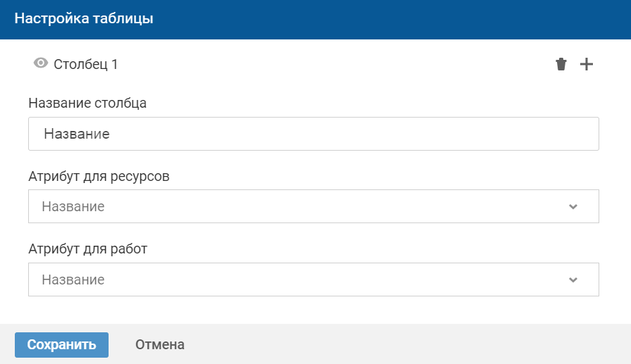Click the Название столбца field label
The image size is (631, 364).
(87, 103)
